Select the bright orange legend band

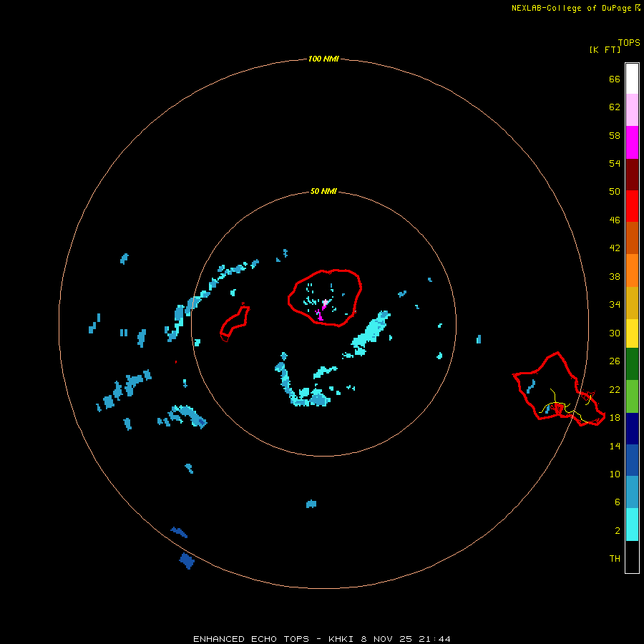pos(632,270)
